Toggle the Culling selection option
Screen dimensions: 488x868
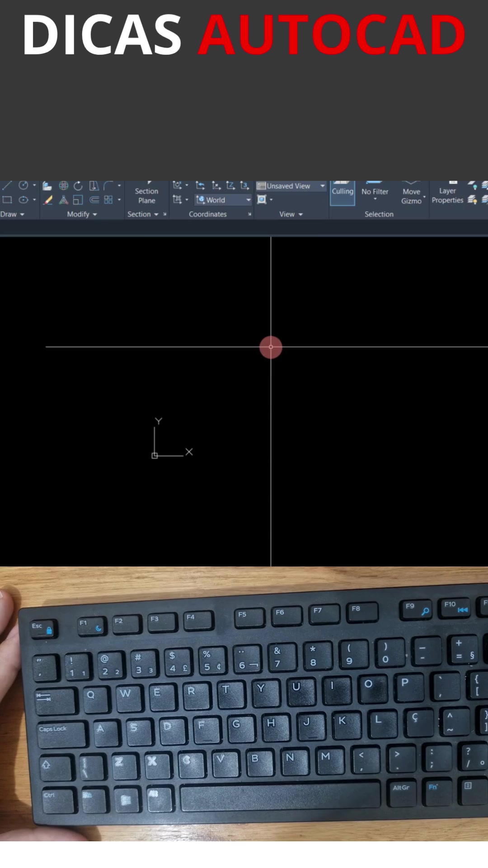[343, 193]
